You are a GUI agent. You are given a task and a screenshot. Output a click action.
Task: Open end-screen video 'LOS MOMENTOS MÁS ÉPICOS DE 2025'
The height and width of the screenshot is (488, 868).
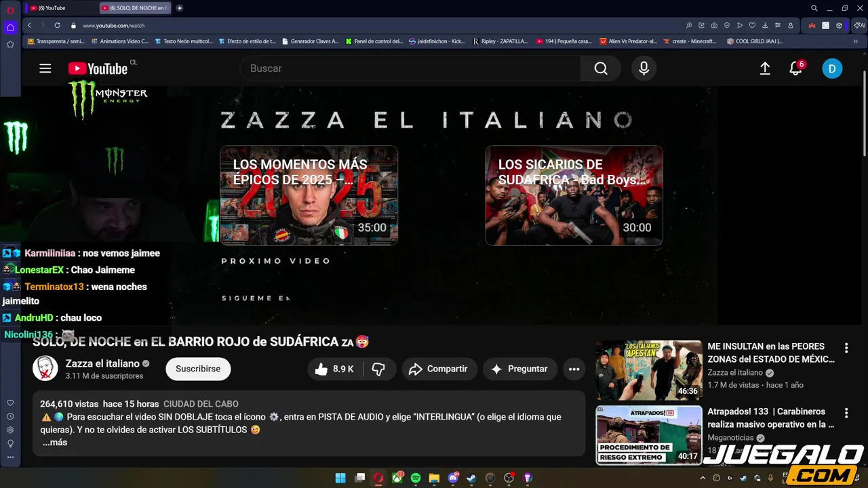tap(309, 195)
